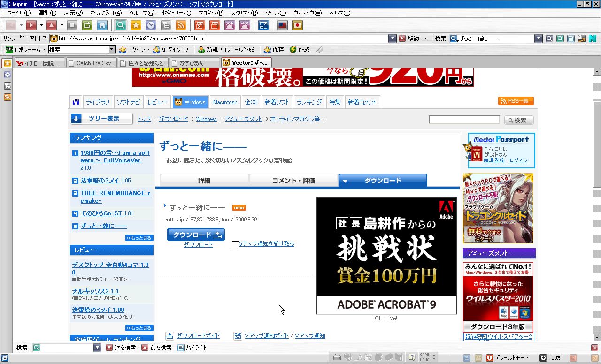601x364 pixels.
Task: Click the Vector site 検索 search button
Action: click(x=519, y=120)
